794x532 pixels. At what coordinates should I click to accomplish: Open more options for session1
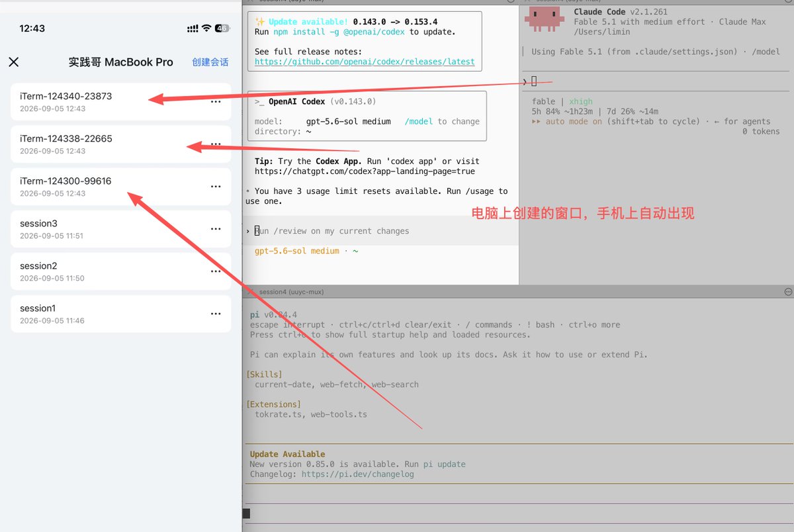pos(216,314)
